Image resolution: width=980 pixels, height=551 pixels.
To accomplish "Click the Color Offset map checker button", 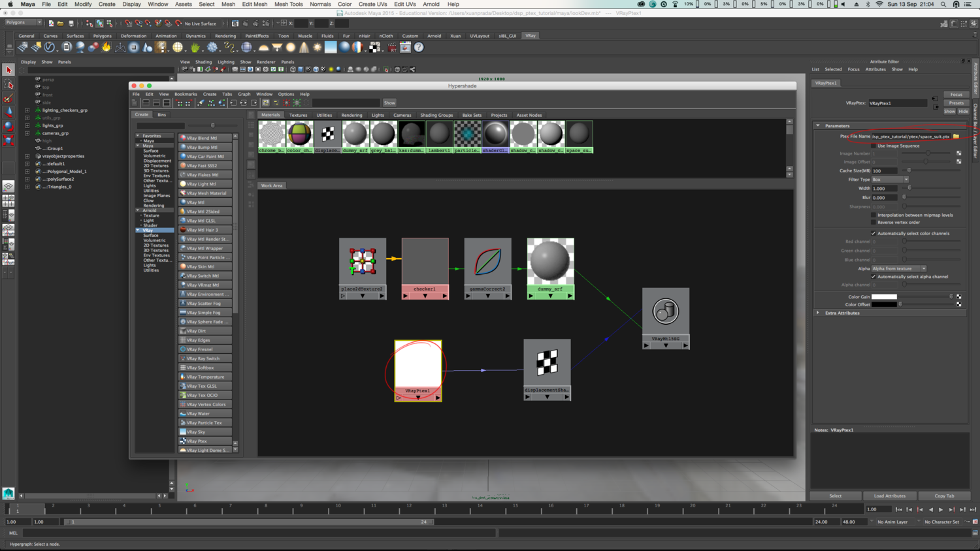I will click(959, 304).
